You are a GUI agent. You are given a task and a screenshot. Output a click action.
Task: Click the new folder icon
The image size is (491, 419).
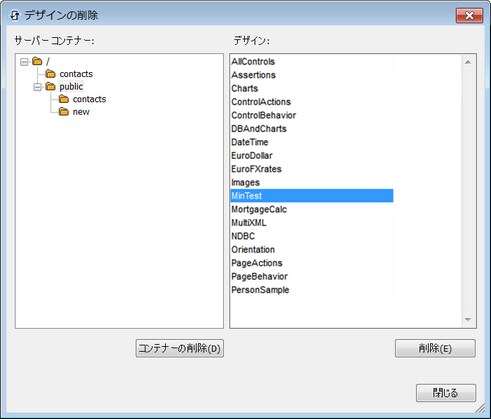click(x=64, y=112)
